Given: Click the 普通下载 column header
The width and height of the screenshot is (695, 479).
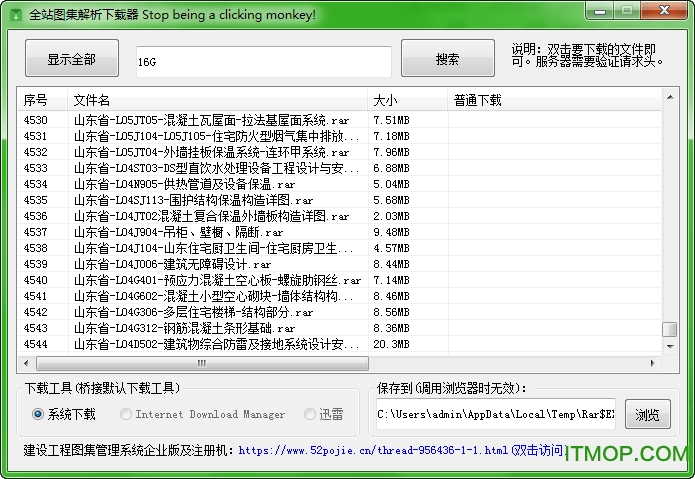Looking at the screenshot, I should 477,100.
